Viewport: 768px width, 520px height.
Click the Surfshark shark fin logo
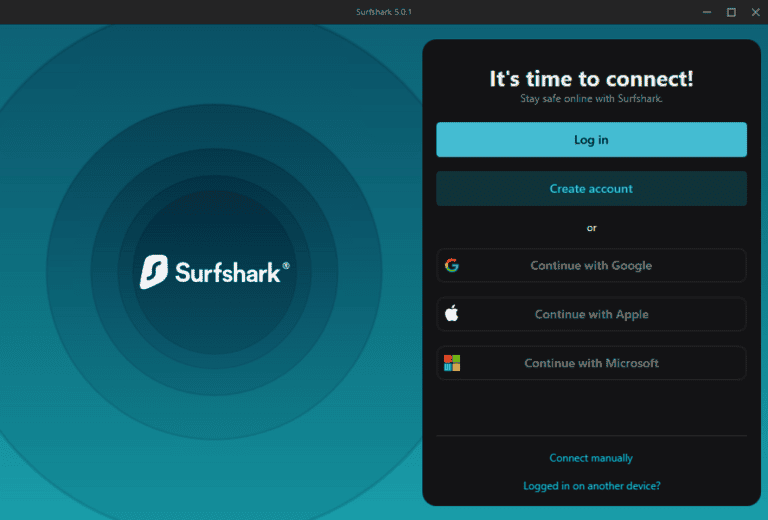coord(153,272)
